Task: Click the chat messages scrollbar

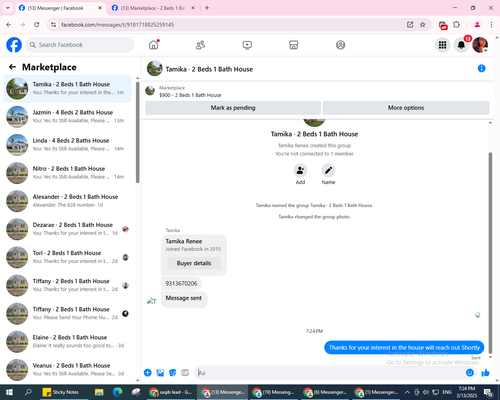Action: (x=490, y=253)
